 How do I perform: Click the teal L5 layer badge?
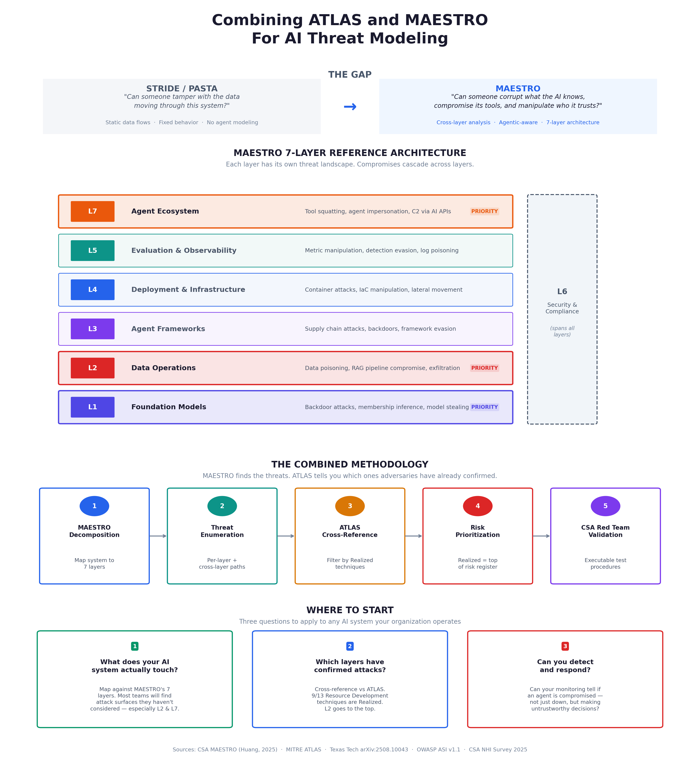tap(92, 250)
